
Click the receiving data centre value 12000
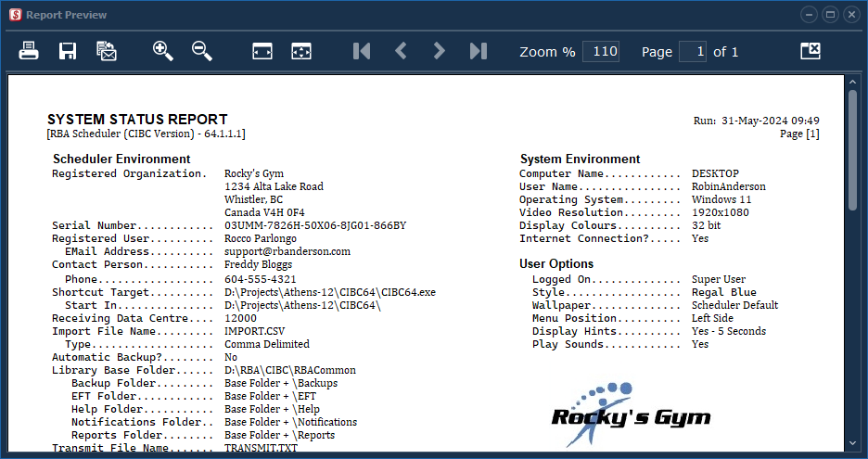[240, 318]
